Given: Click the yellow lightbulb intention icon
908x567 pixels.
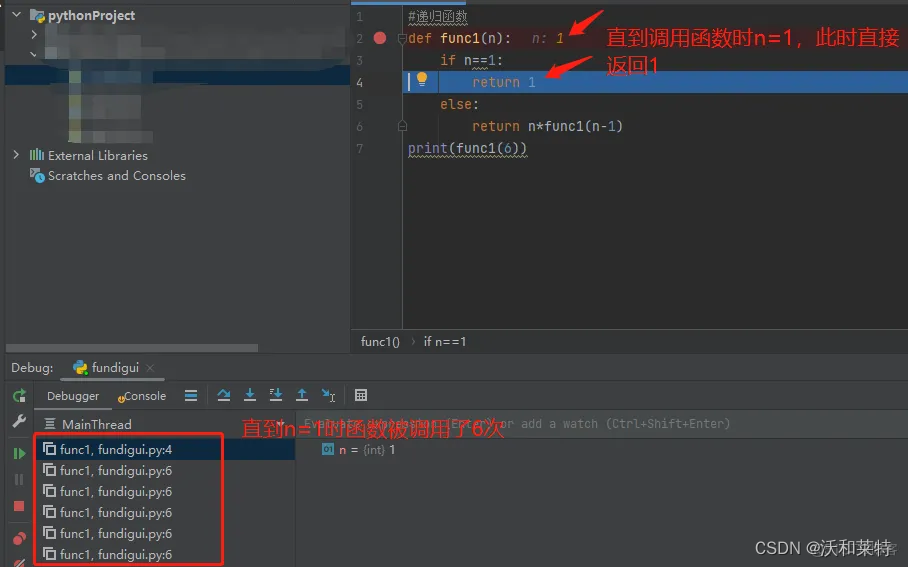Looking at the screenshot, I should (422, 79).
